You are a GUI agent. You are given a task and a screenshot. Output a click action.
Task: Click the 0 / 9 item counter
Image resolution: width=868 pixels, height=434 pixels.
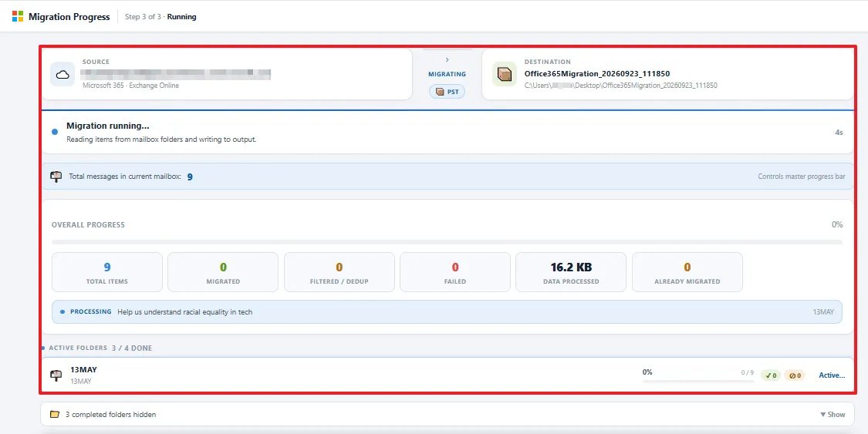748,372
